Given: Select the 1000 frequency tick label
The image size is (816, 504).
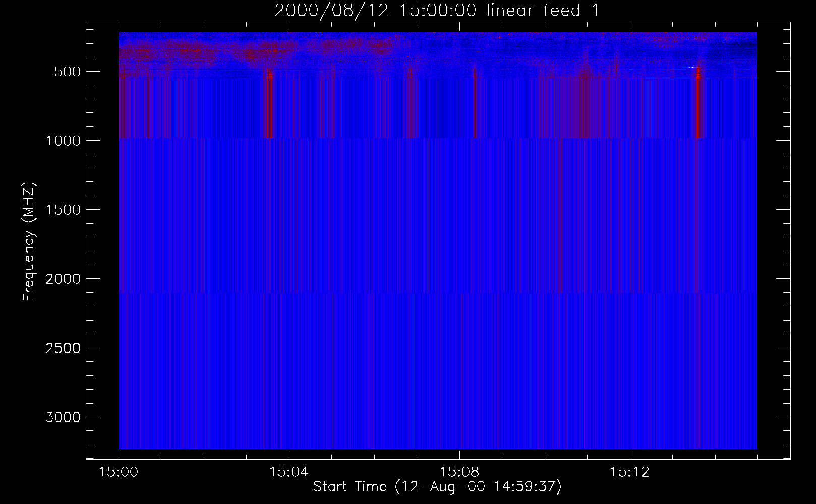Looking at the screenshot, I should [x=64, y=141].
